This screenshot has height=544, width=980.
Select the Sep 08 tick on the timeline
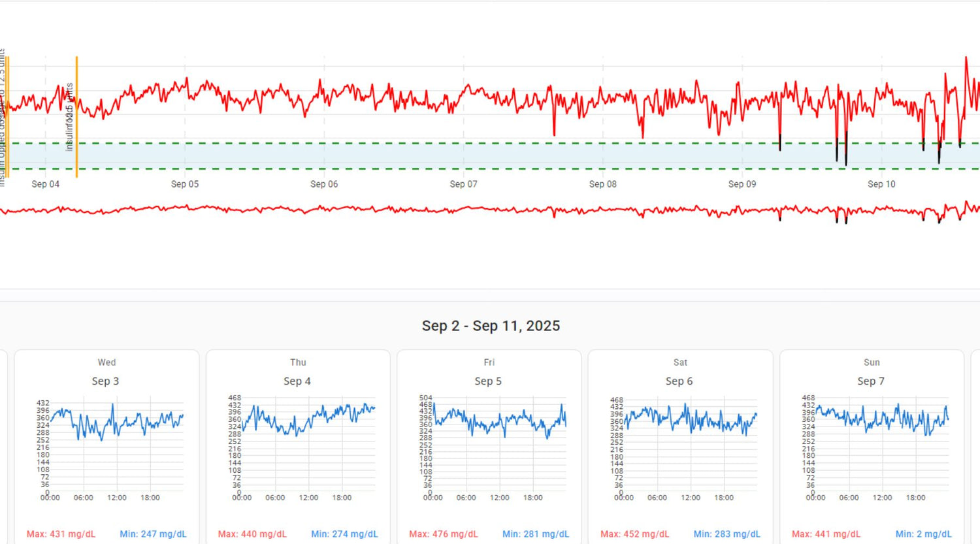602,184
